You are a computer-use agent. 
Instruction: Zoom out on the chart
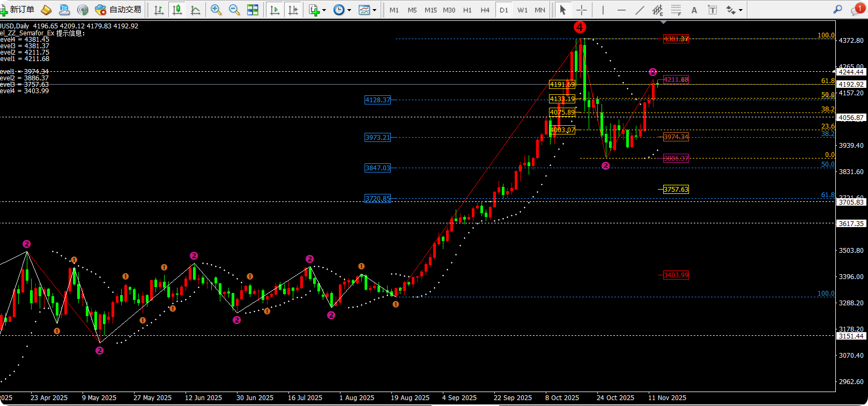pyautogui.click(x=234, y=10)
